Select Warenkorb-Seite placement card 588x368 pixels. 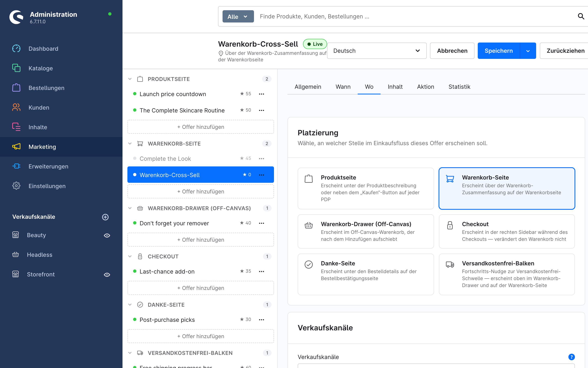coord(507,188)
